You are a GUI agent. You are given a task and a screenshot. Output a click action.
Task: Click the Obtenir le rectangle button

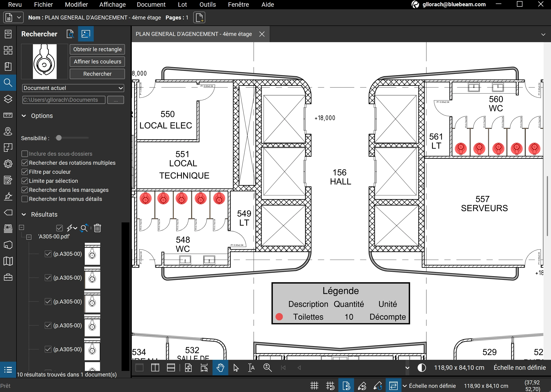[x=97, y=49]
